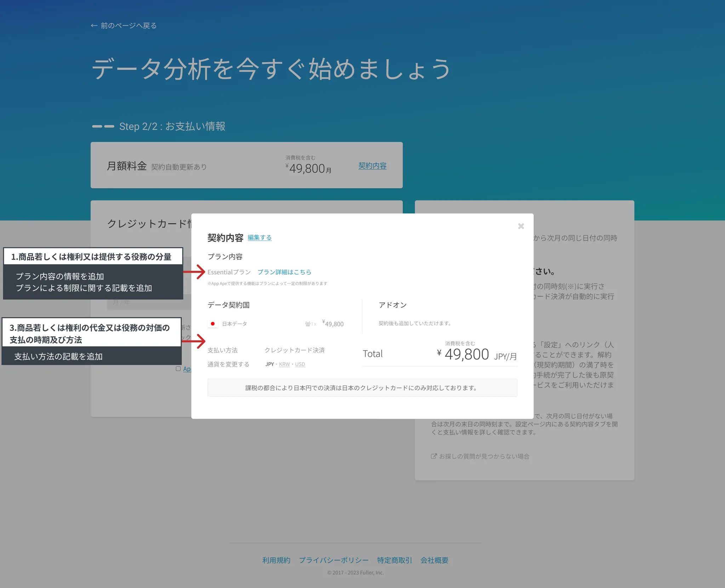Click the back arrow to previous page

[94, 25]
